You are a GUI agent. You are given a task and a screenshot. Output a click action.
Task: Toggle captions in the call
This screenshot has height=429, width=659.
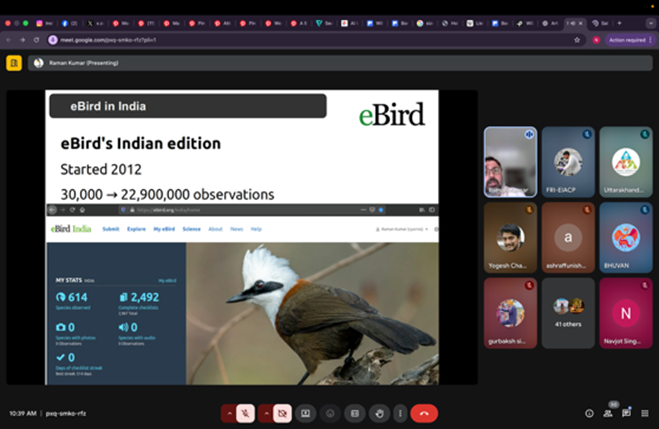click(x=354, y=413)
